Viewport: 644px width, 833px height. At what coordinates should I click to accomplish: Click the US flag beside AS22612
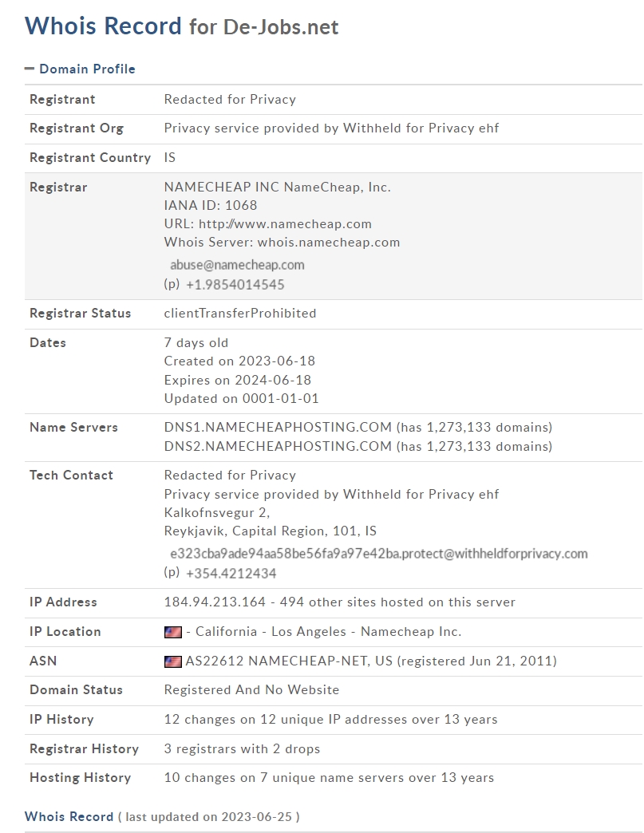pos(172,661)
